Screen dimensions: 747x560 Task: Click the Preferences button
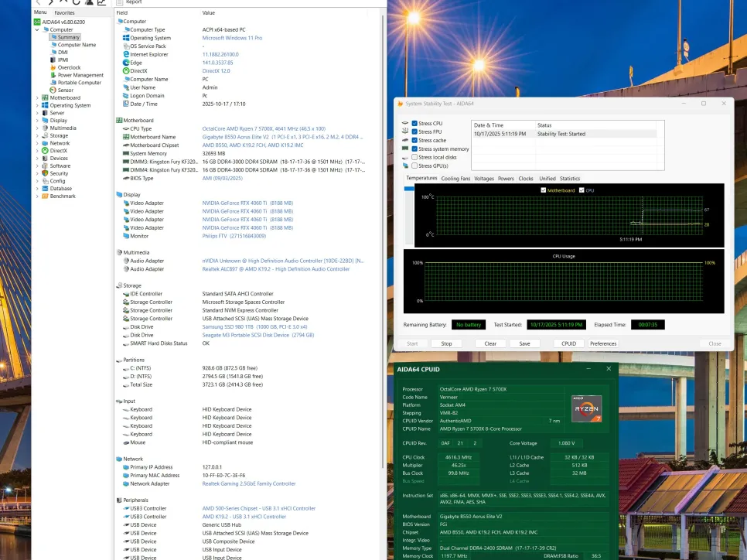(603, 343)
